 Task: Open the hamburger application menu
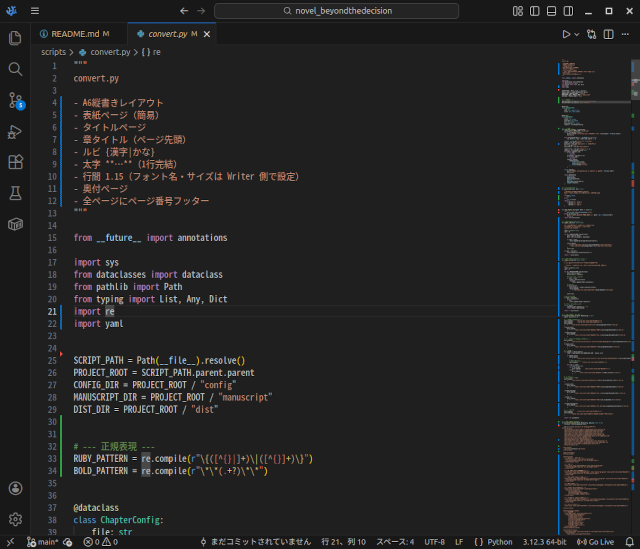click(x=35, y=11)
